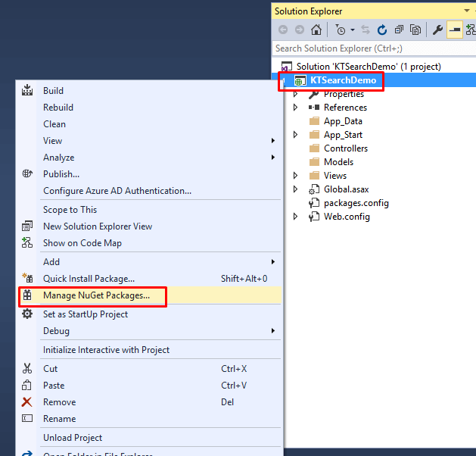
Task: Select Solution 'KTSearchDemo' node
Action: tap(369, 67)
